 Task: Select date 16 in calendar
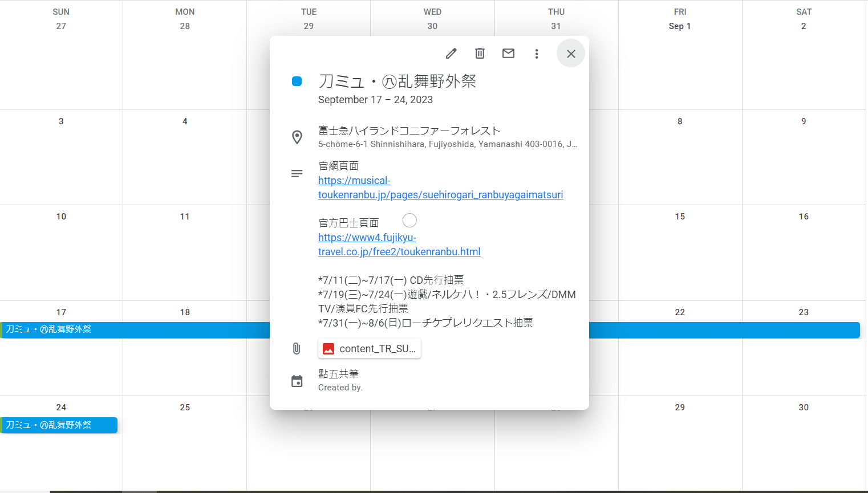804,217
